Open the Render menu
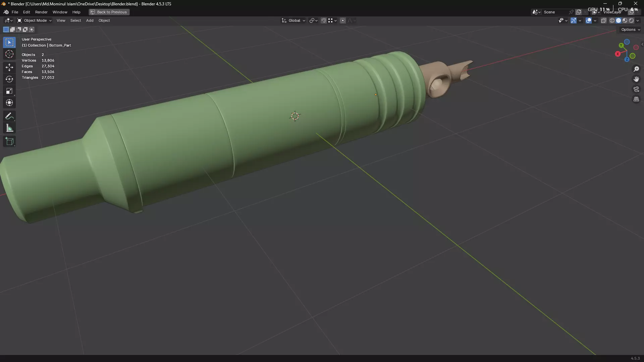Image resolution: width=644 pixels, height=362 pixels. [x=41, y=12]
